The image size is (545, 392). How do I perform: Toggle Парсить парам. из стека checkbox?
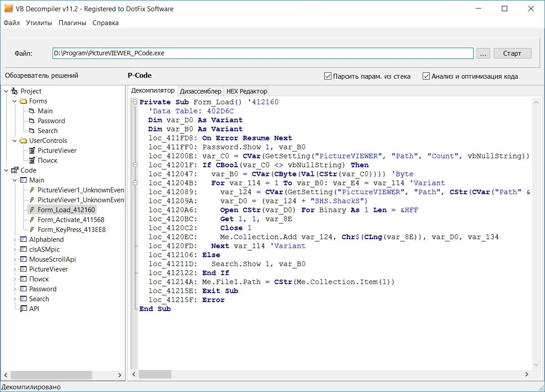pos(328,76)
